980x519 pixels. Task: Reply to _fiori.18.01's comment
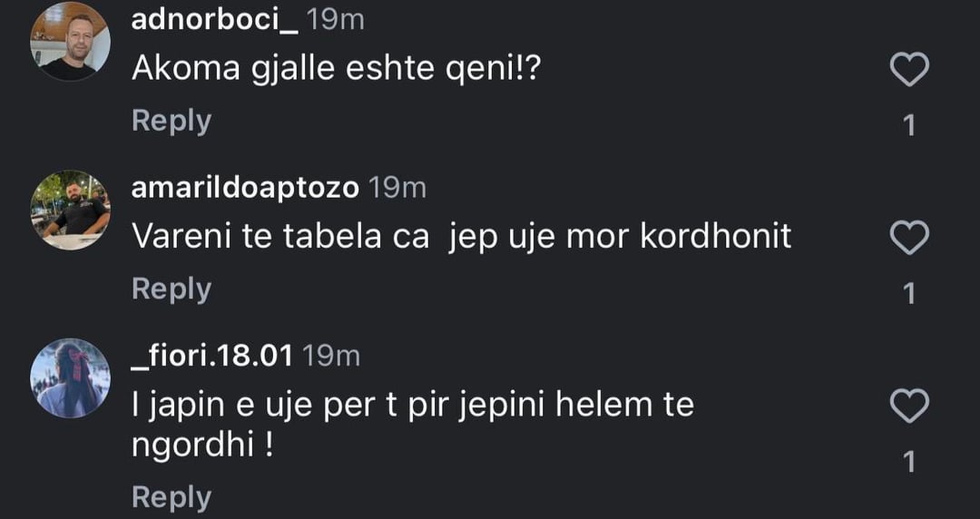(x=171, y=497)
